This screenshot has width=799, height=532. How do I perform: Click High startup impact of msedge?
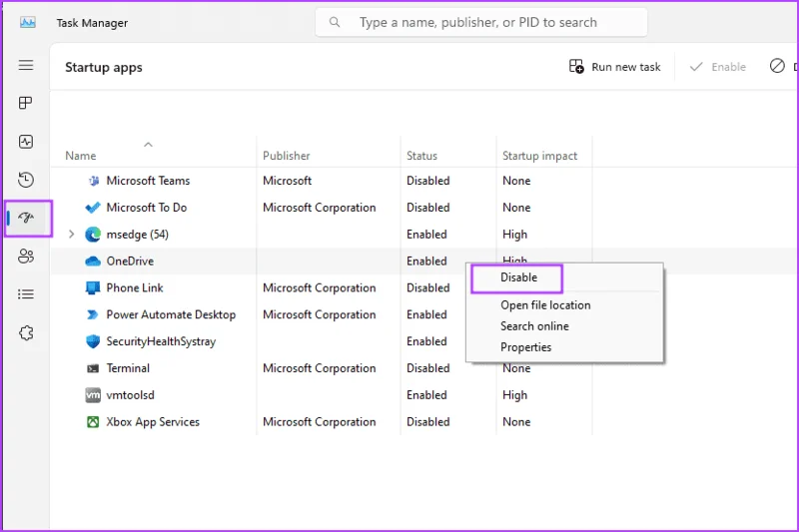[514, 235]
